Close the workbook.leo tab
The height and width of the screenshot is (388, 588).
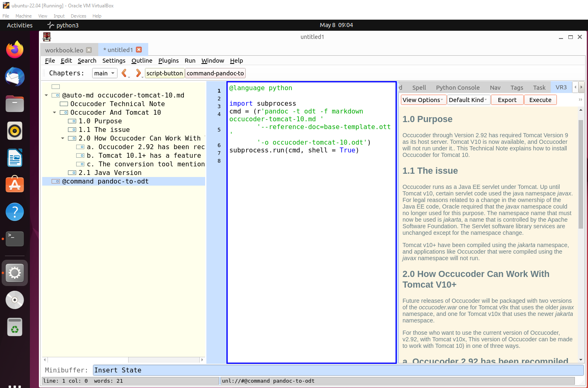click(x=89, y=50)
